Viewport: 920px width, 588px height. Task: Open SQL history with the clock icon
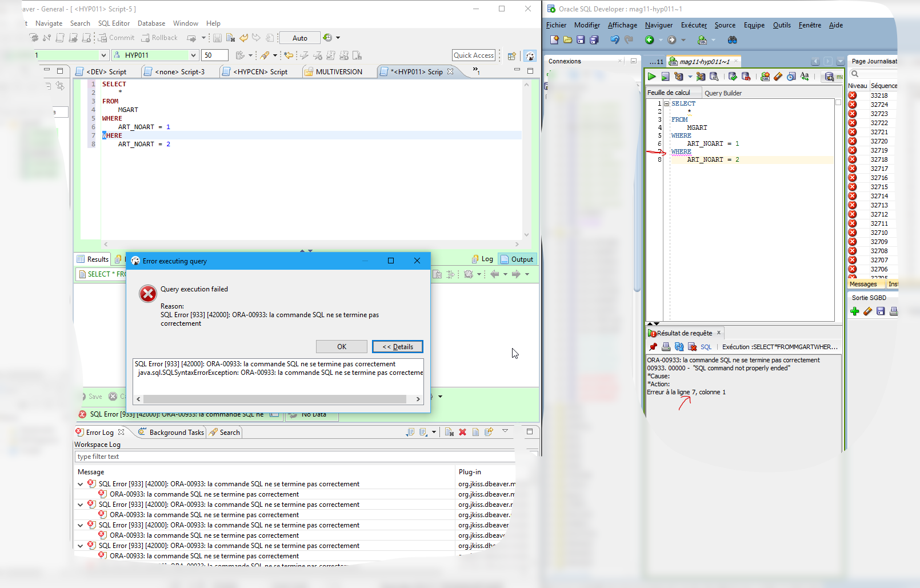tap(791, 76)
